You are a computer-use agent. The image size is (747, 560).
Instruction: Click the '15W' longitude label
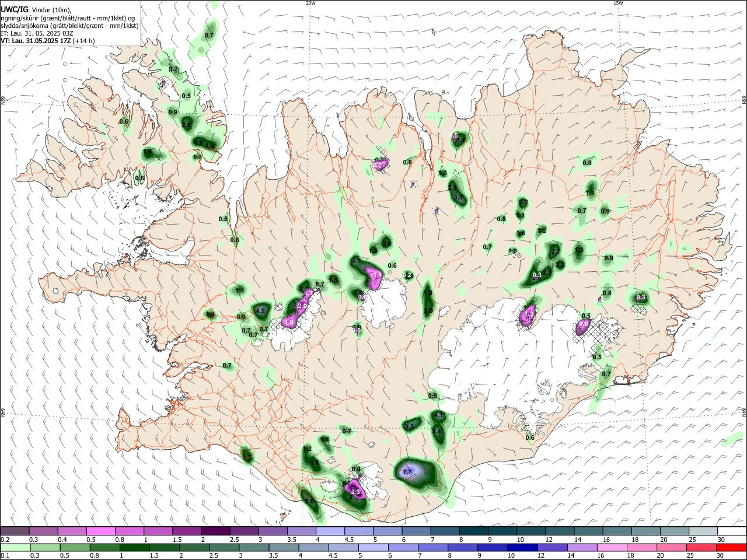coord(618,3)
